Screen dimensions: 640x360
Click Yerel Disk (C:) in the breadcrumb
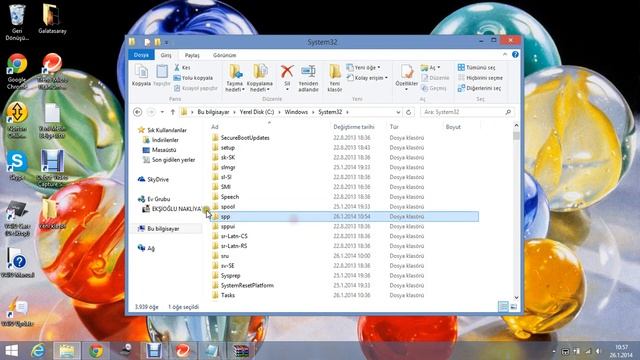pyautogui.click(x=257, y=112)
